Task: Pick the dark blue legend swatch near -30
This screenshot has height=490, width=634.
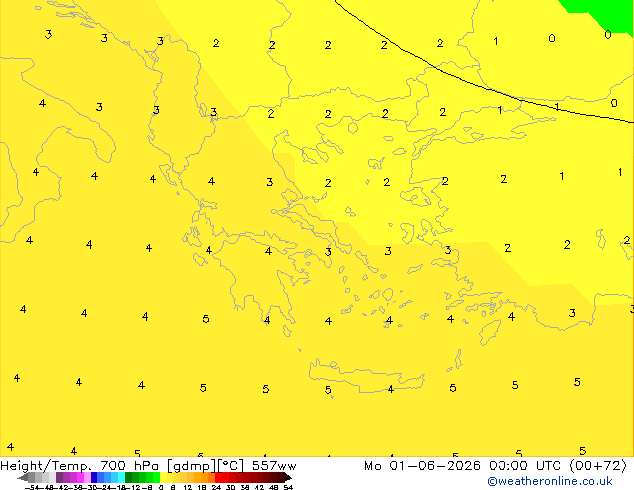Action: coord(94,478)
